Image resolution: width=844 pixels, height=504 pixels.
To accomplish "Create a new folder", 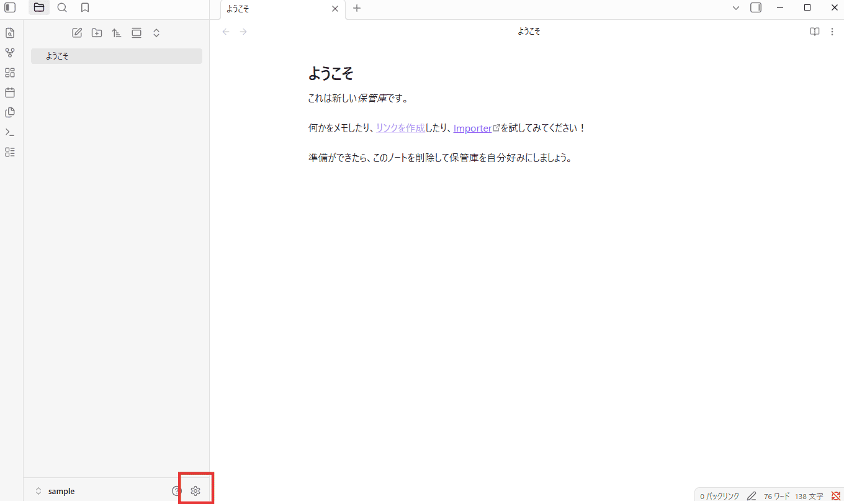I will coord(97,32).
